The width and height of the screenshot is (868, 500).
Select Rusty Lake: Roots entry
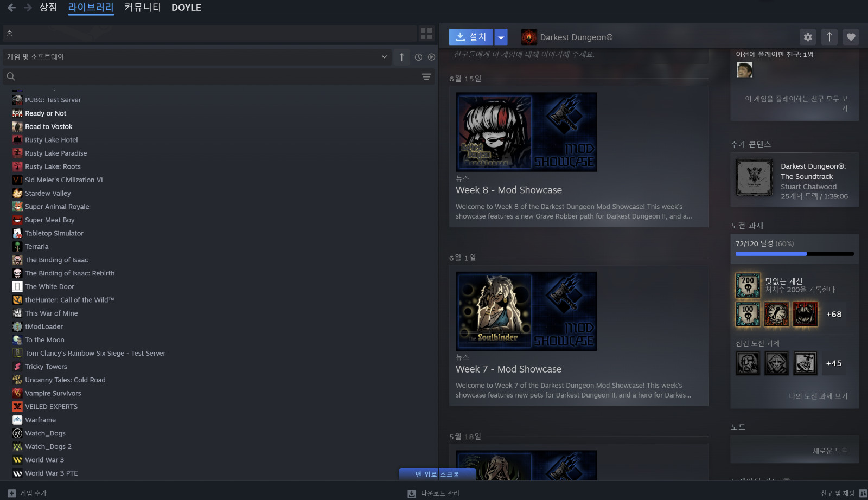53,166
